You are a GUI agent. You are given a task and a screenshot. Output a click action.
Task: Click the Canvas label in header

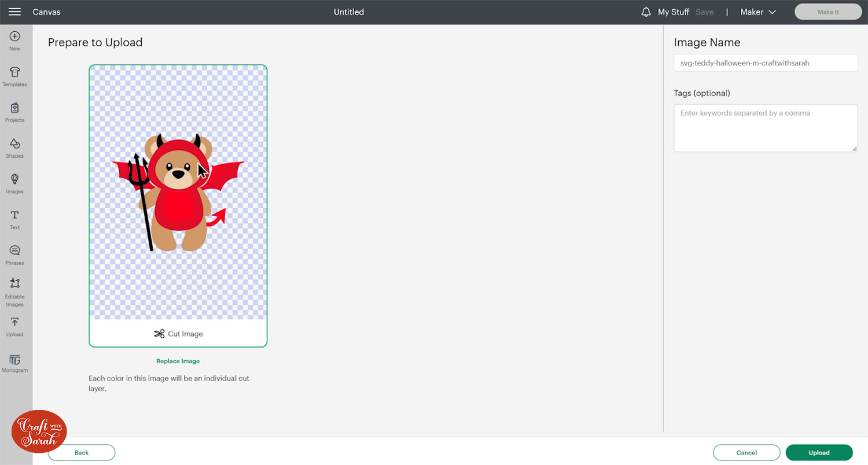46,12
